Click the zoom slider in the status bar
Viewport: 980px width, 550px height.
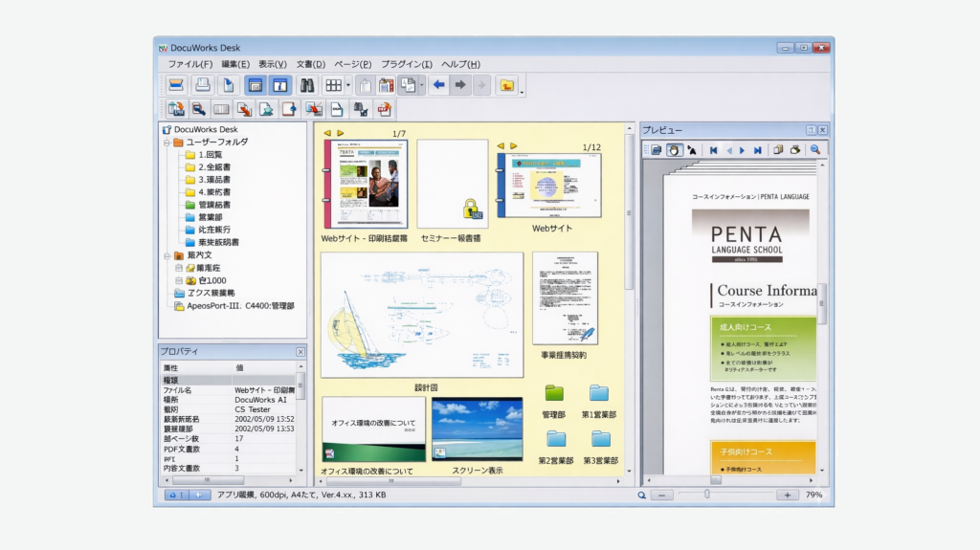click(707, 495)
